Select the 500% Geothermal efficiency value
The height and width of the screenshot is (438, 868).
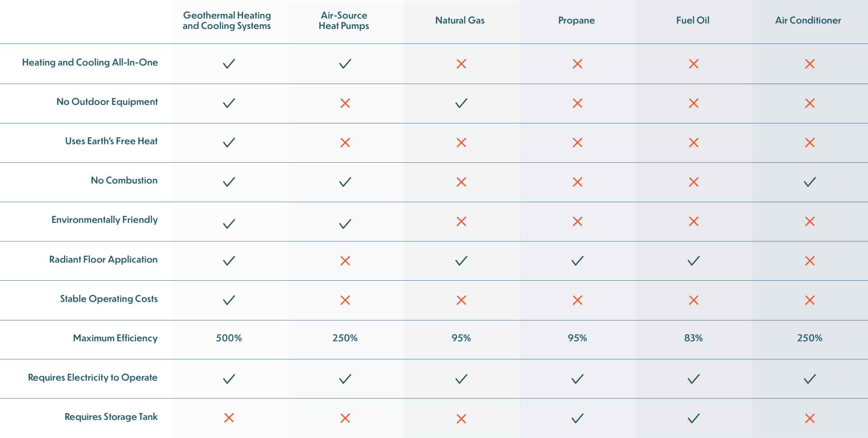[229, 338]
